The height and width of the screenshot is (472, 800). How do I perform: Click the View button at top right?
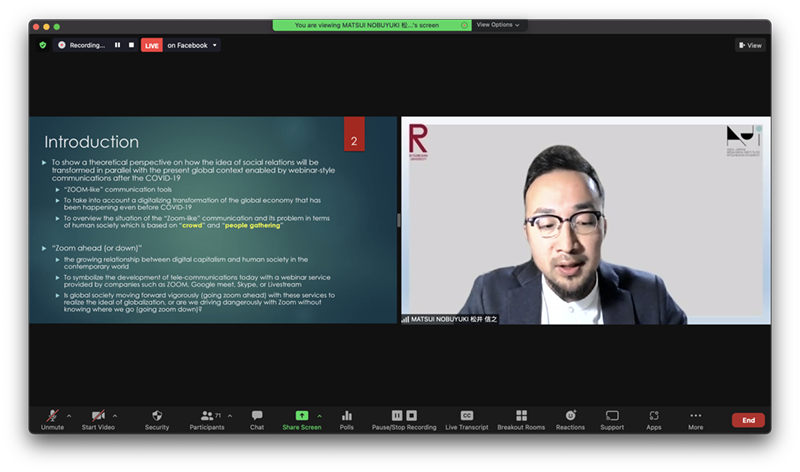[750, 45]
